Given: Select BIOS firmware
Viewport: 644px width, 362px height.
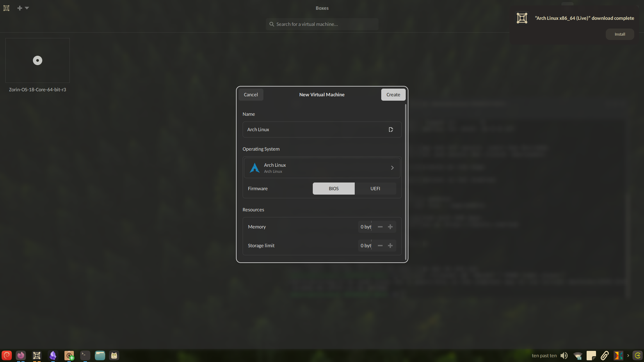Looking at the screenshot, I should (334, 188).
